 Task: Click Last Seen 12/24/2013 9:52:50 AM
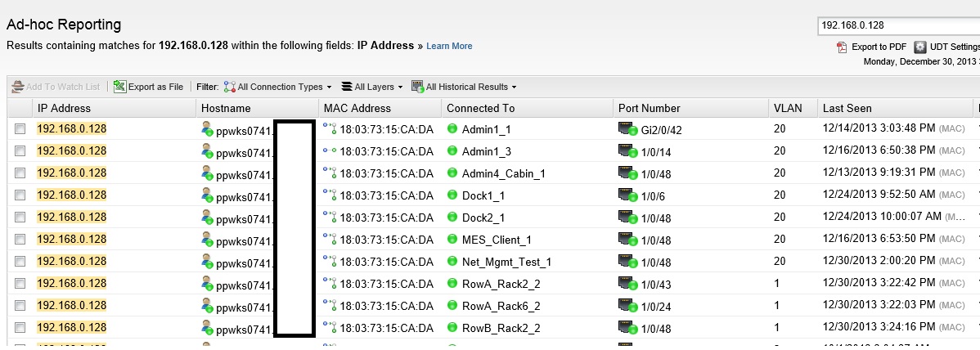click(880, 195)
